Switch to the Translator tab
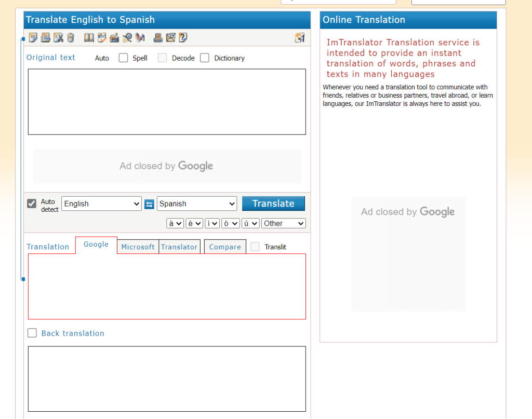Image resolution: width=532 pixels, height=419 pixels. [179, 247]
